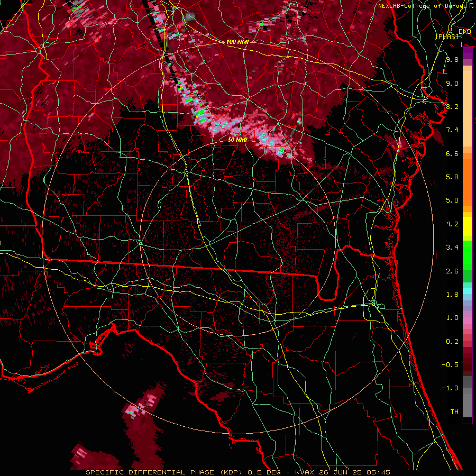The width and height of the screenshot is (476, 476).
Task: Click the "NEXLAB-College of DuPage" header text
Action: (x=423, y=6)
